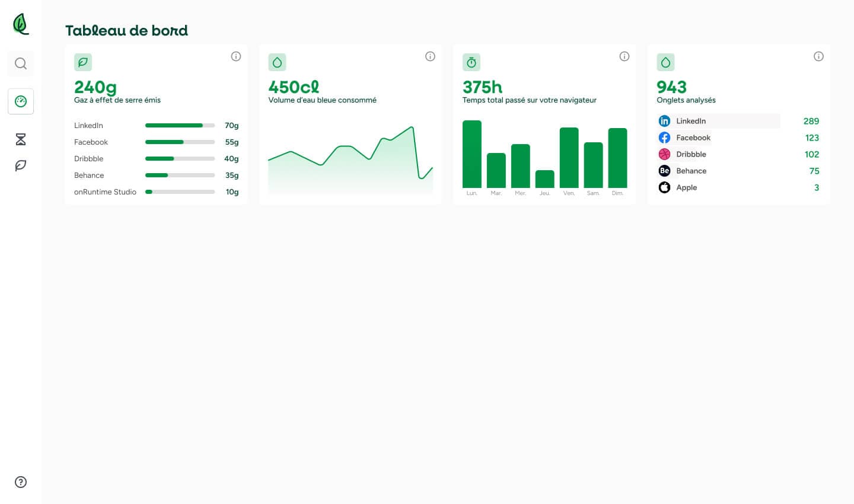Click the water drop badge on the water card
The image size is (854, 504).
(278, 62)
